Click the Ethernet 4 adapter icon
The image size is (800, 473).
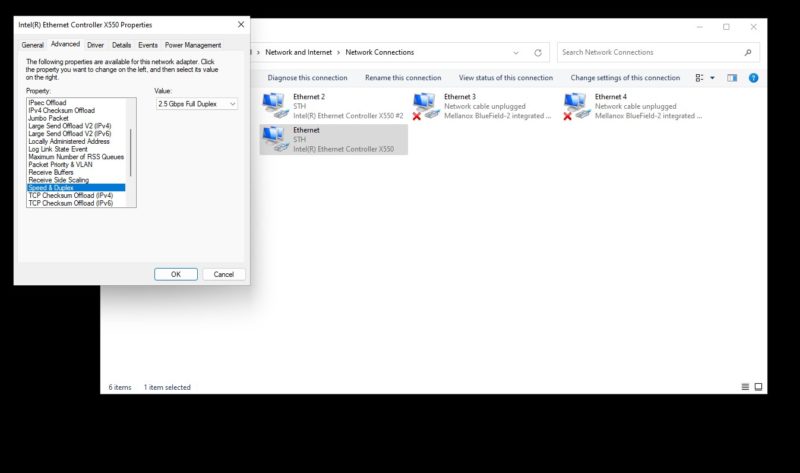pos(577,106)
